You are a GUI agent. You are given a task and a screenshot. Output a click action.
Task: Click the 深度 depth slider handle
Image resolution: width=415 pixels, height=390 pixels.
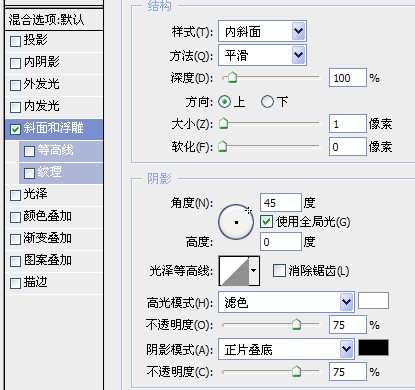[x=232, y=77]
